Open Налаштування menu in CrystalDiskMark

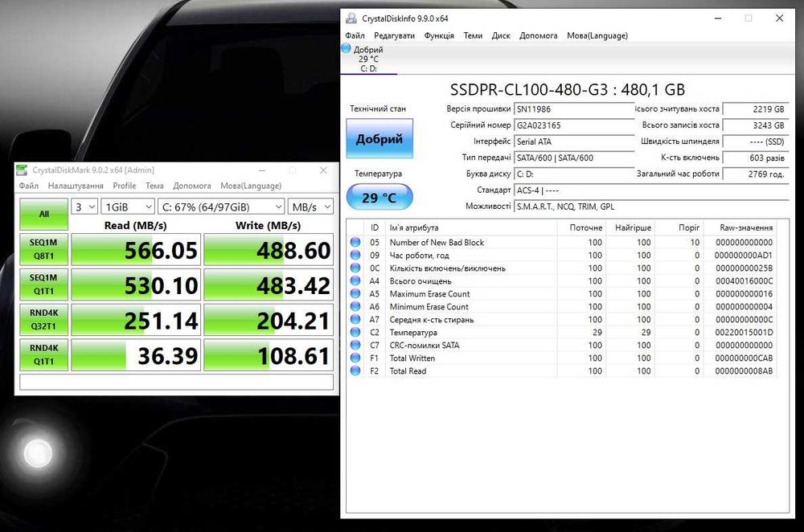(x=76, y=186)
